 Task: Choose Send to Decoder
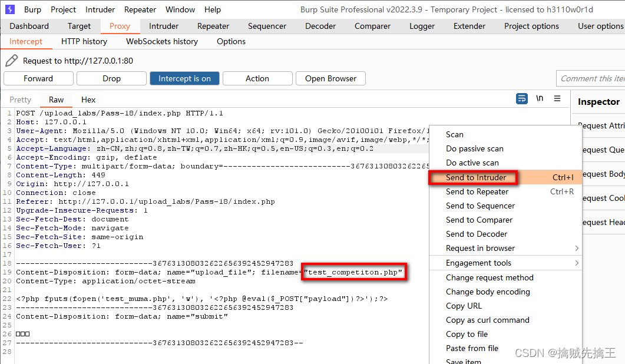[505, 234]
